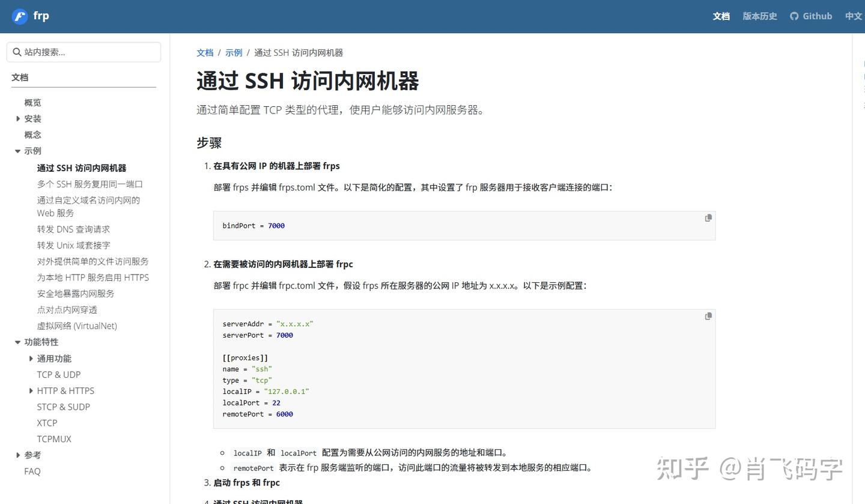Open 版本历史 from the top bar
This screenshot has width=865, height=504.
(x=759, y=16)
